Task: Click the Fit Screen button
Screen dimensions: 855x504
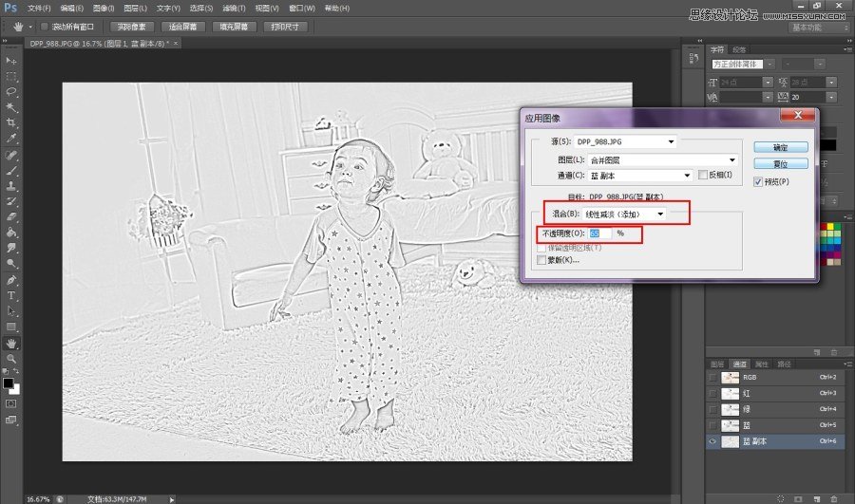Action: 182,27
